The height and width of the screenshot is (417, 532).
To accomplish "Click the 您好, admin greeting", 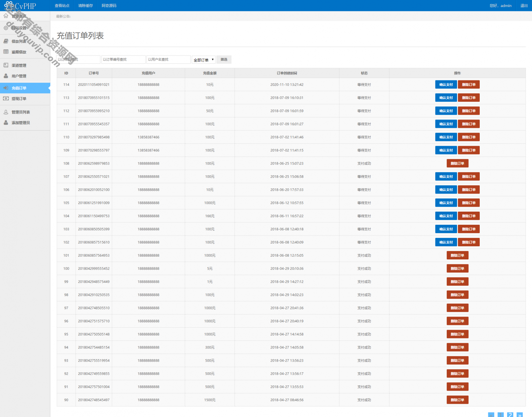I will pos(500,6).
